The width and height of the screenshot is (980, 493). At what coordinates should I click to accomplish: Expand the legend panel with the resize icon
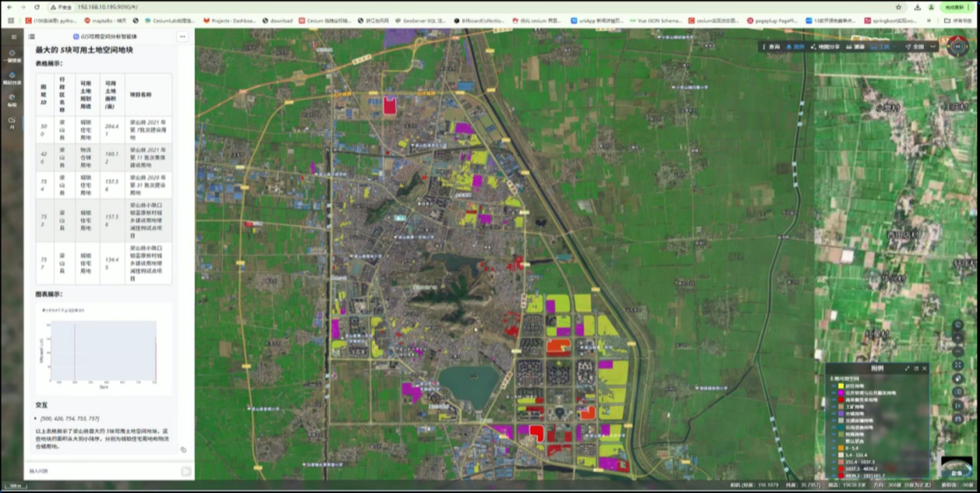pos(907,369)
